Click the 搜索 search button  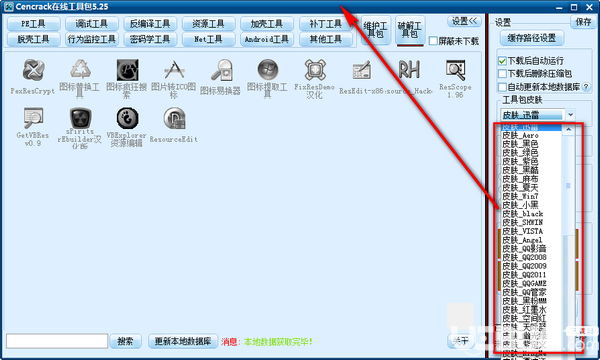(x=126, y=341)
